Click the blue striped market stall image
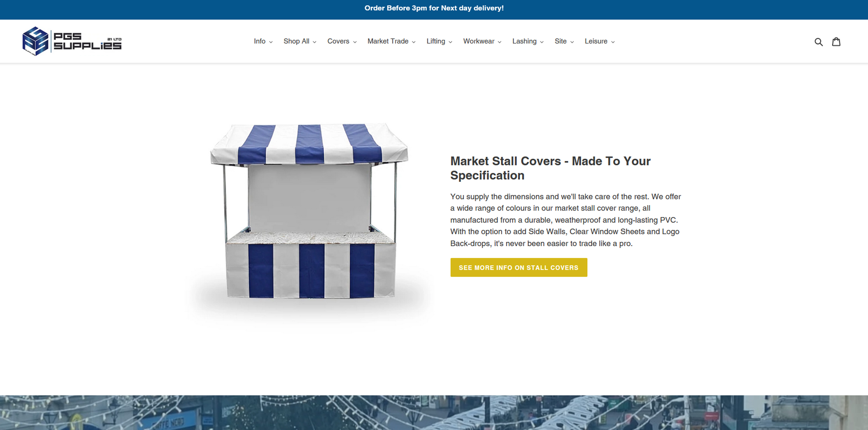This screenshot has height=430, width=868. 309,211
